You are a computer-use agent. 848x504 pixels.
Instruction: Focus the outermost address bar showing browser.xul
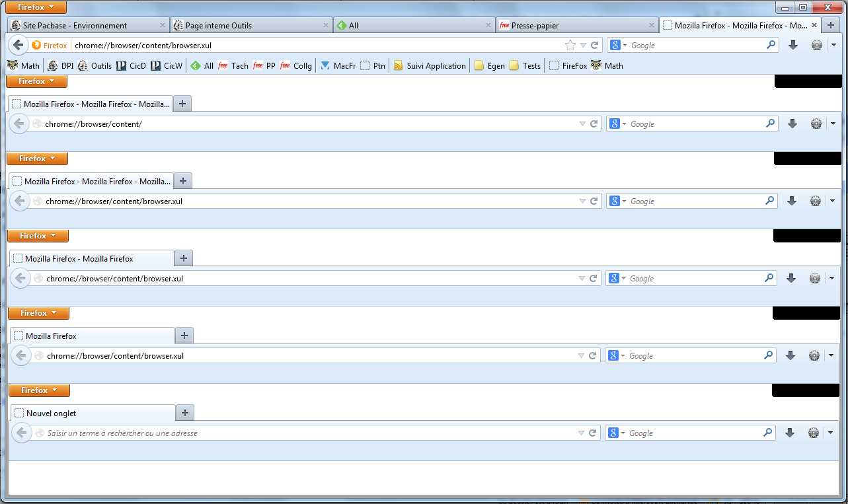[x=317, y=46]
